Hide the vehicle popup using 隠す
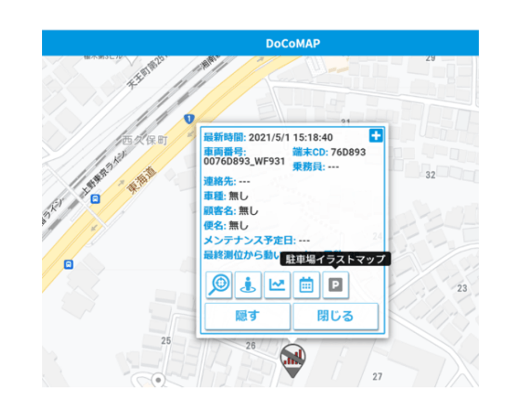 coord(246,316)
